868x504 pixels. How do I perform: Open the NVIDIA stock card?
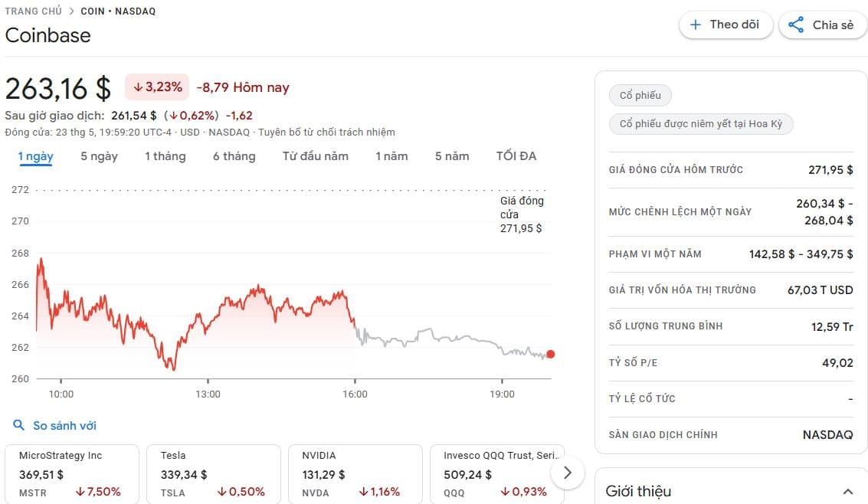355,473
